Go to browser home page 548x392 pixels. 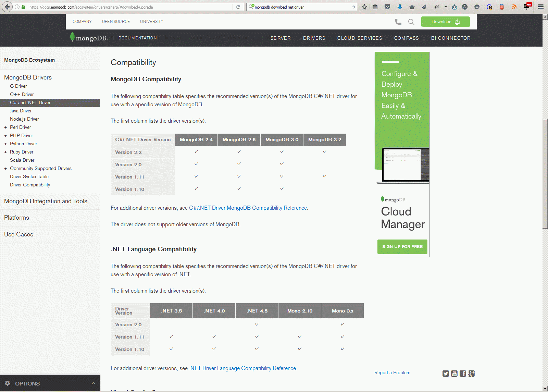412,7
